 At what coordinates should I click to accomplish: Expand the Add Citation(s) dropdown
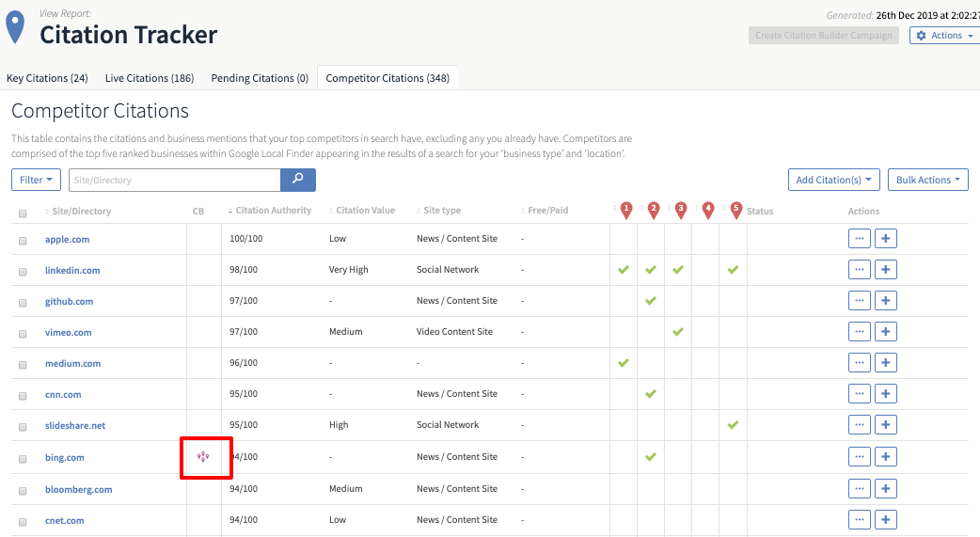(833, 180)
